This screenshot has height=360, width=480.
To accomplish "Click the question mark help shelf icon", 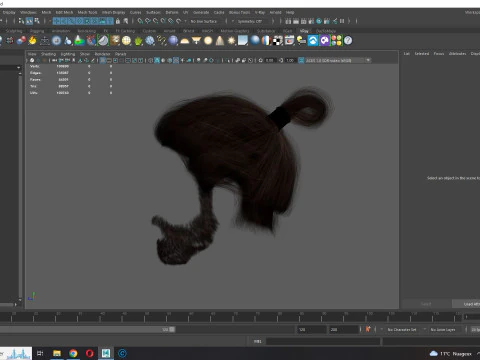I will 348,41.
